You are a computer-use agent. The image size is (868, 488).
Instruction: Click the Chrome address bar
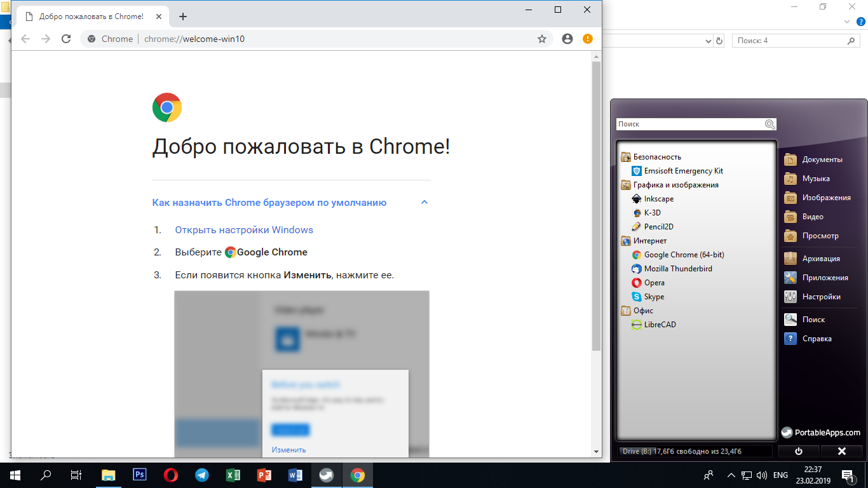(318, 39)
